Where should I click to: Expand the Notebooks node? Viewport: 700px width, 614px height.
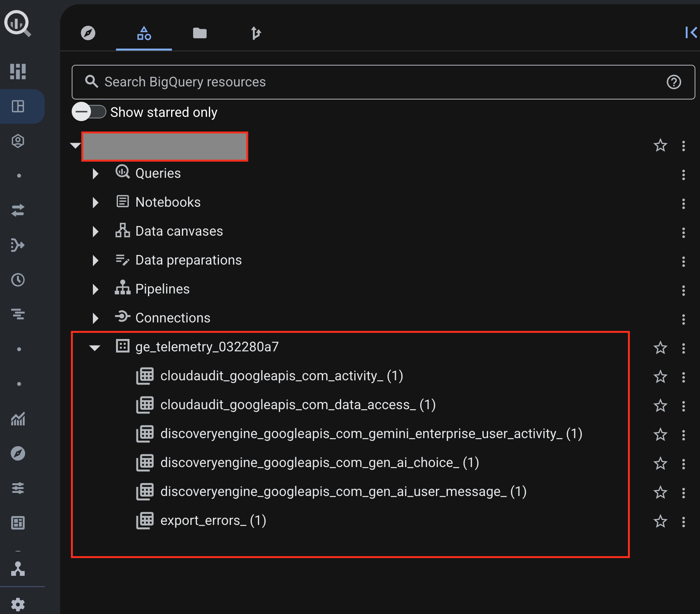[95, 202]
